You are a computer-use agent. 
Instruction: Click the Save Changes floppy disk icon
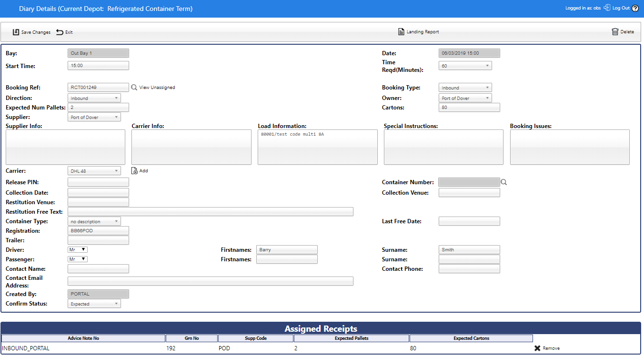(16, 32)
